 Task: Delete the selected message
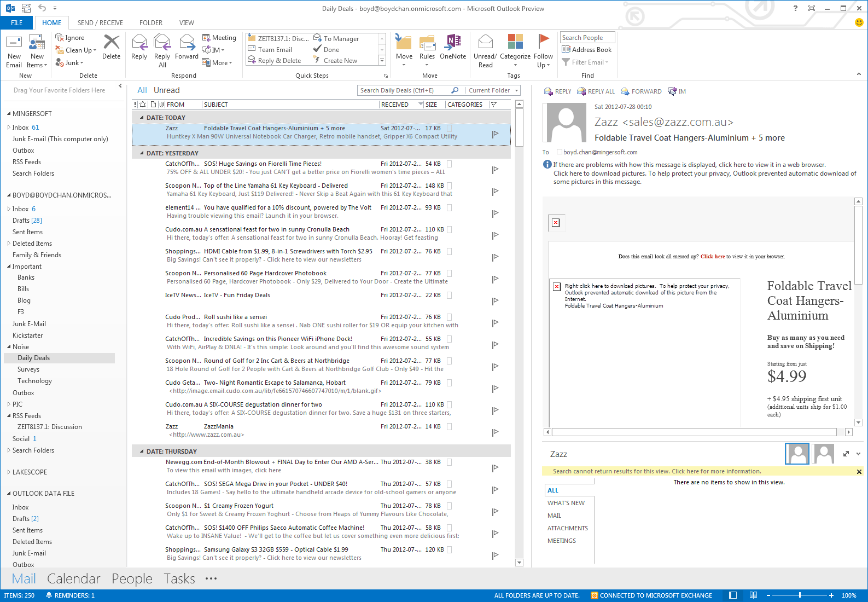[111, 48]
